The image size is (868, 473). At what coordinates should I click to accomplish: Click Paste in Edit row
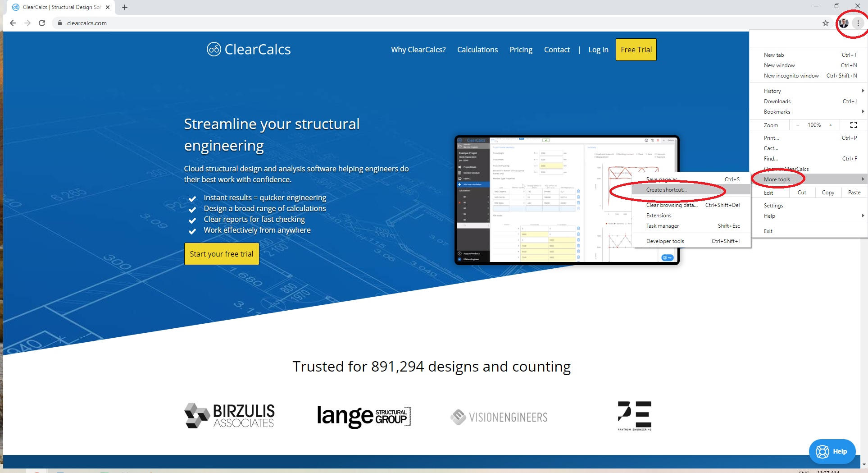[854, 193]
